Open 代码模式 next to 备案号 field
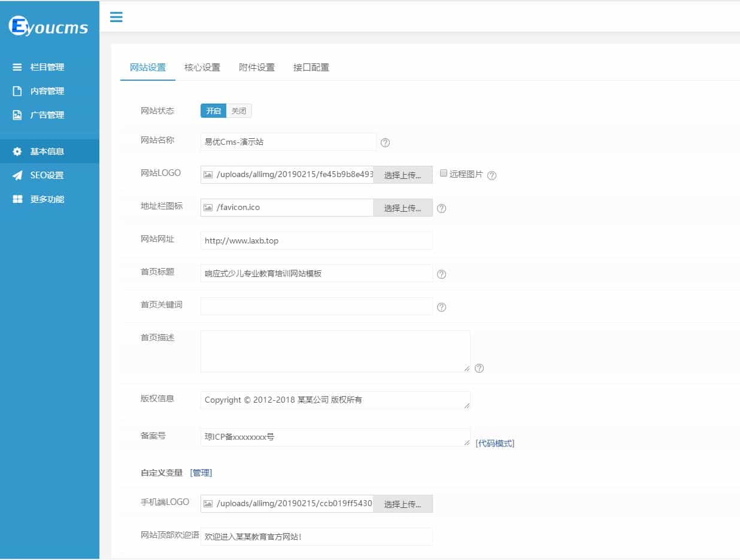 point(493,443)
